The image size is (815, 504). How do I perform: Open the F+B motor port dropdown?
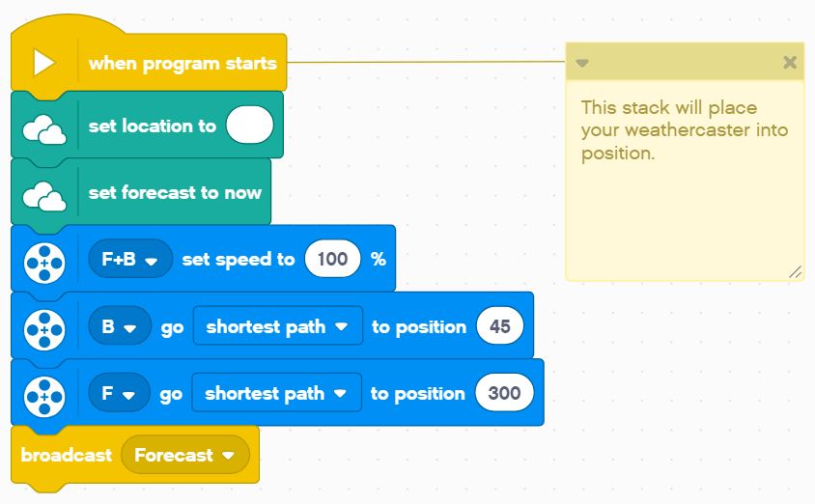click(x=130, y=260)
